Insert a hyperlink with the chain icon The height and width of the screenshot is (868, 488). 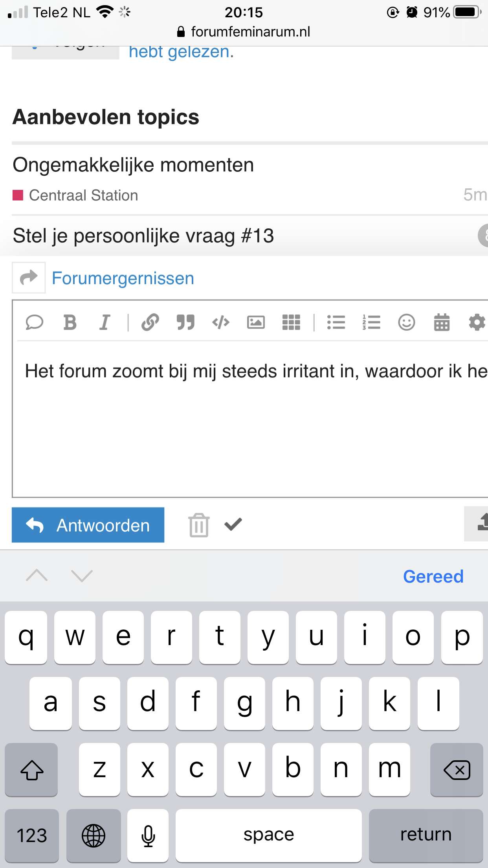150,322
